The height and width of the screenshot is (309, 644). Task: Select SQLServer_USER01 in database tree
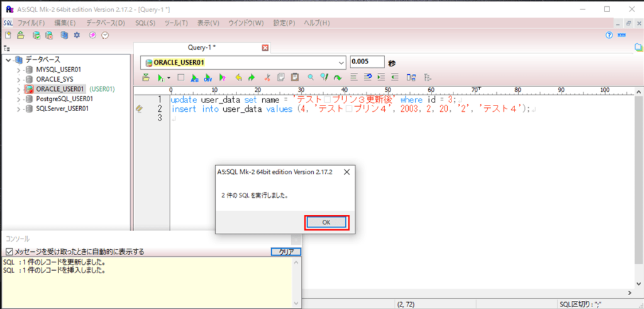point(62,108)
